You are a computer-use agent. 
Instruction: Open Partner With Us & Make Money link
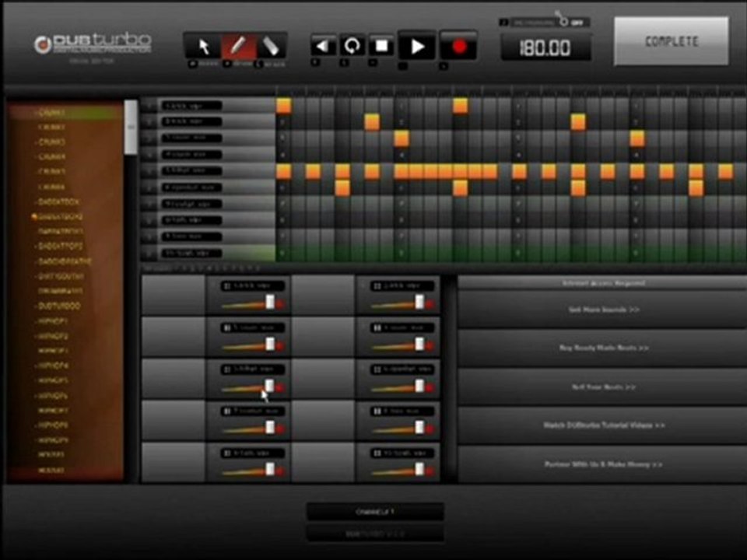603,464
